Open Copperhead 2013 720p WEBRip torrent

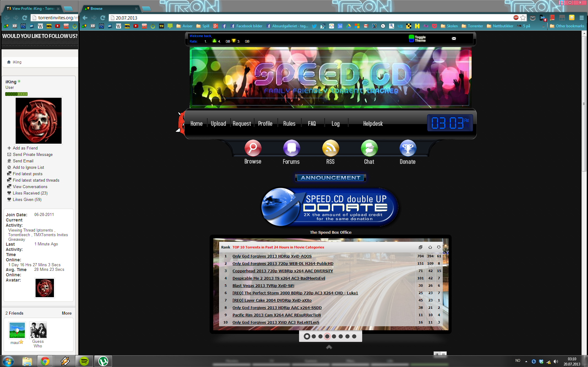[x=283, y=271]
